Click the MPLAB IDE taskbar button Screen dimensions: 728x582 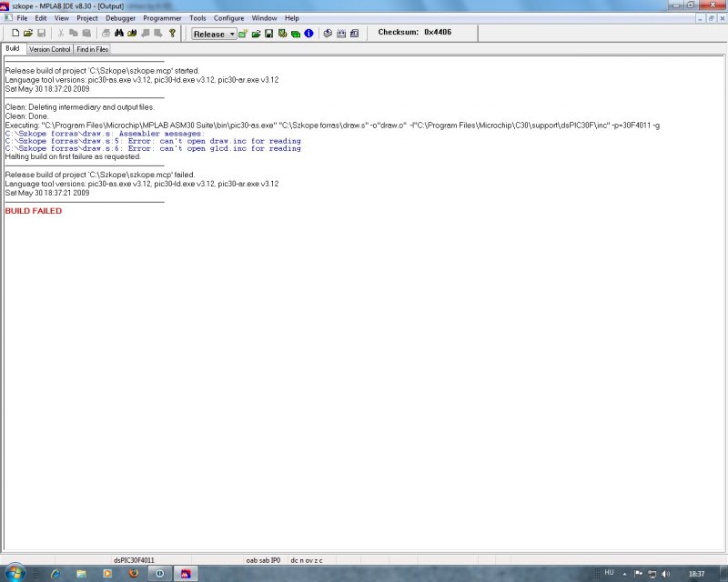186,574
